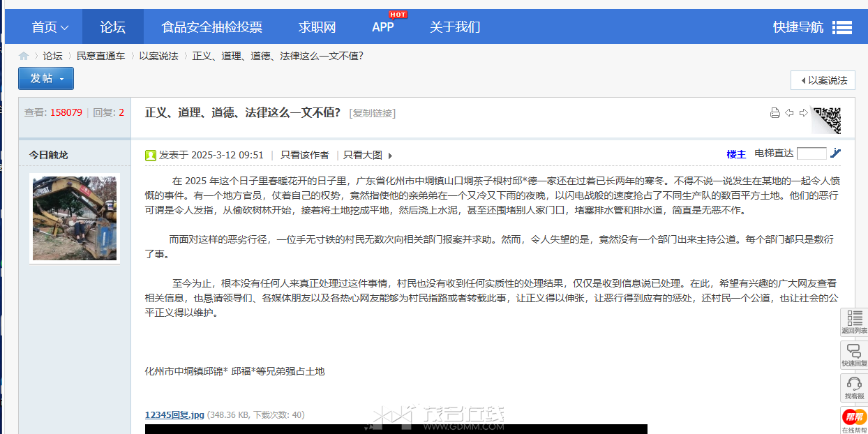868x434 pixels.
Task: Open the 快捷导航 quick navigation menu
Action: (812, 27)
